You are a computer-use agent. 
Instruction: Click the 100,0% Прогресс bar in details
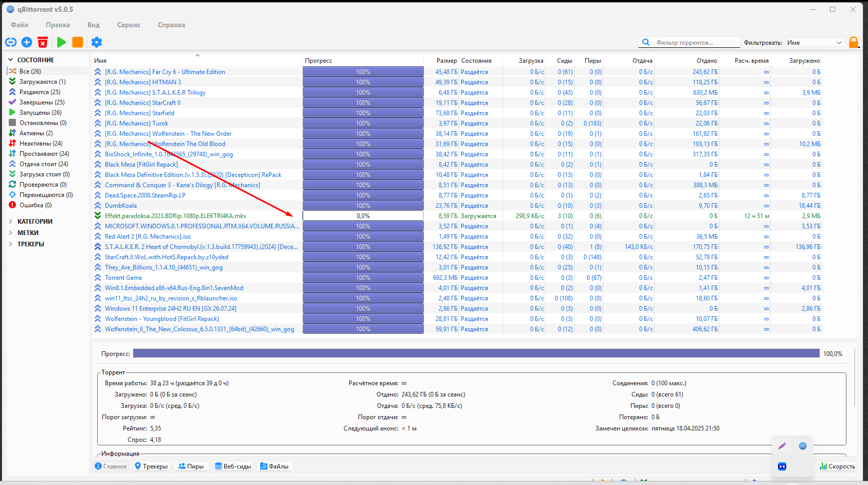point(476,353)
